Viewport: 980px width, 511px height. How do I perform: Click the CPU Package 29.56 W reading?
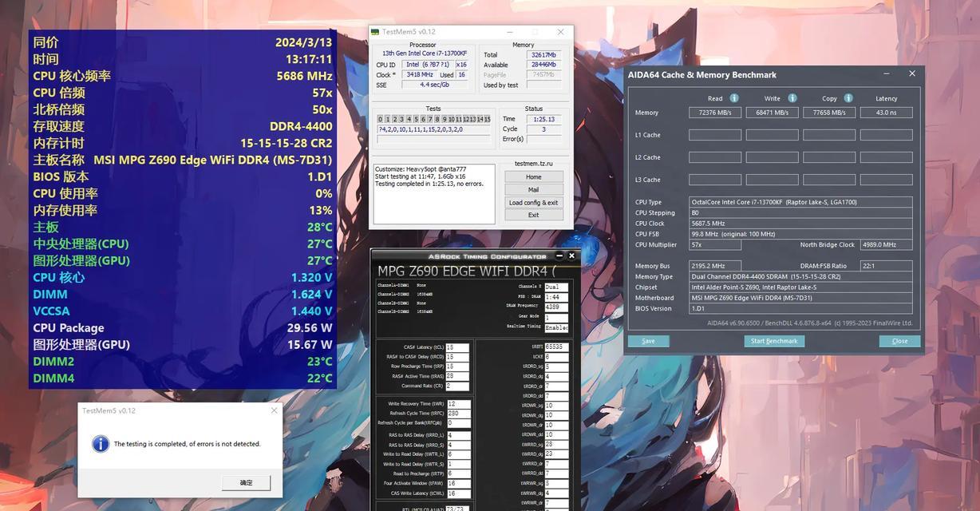pyautogui.click(x=310, y=328)
